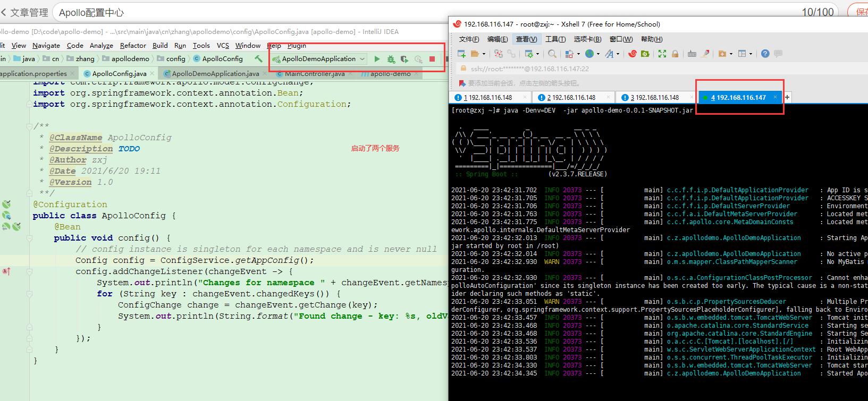Click the magnifier search icon in Xshell
This screenshot has width=868, height=401.
(x=552, y=54)
